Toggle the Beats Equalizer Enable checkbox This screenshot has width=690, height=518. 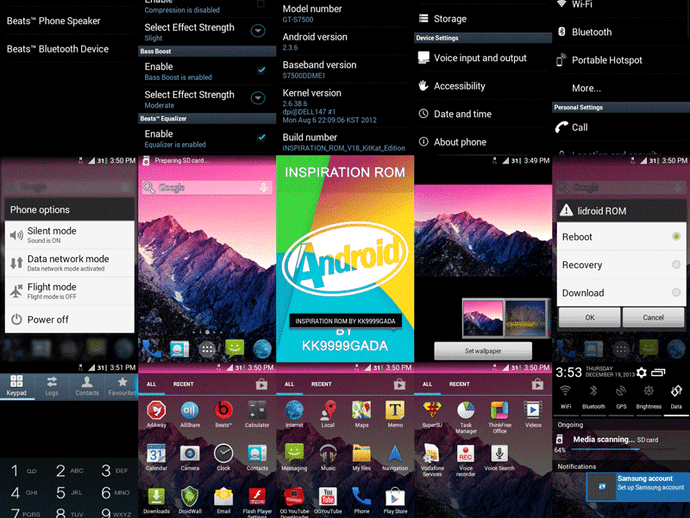pyautogui.click(x=261, y=137)
